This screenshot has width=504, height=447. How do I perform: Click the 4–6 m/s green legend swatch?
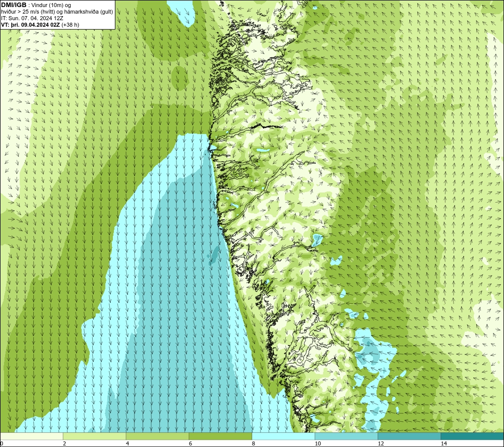(157, 436)
